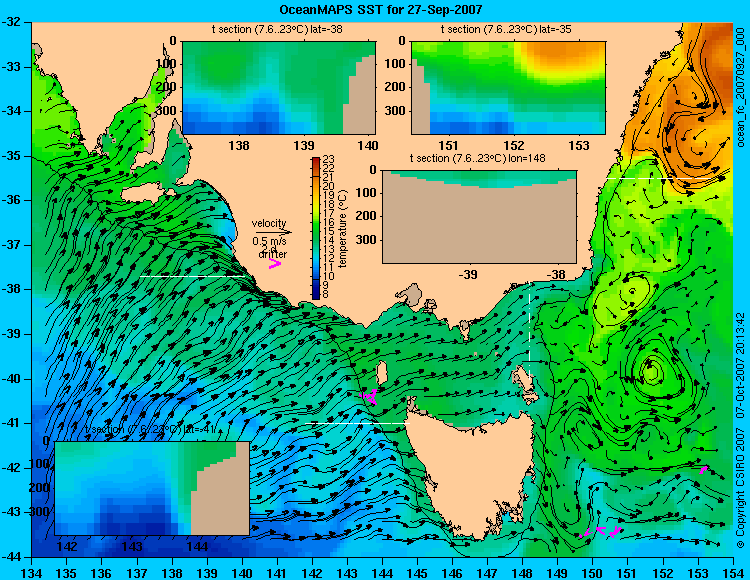Click main longitude axis label '134'

[x=32, y=573]
